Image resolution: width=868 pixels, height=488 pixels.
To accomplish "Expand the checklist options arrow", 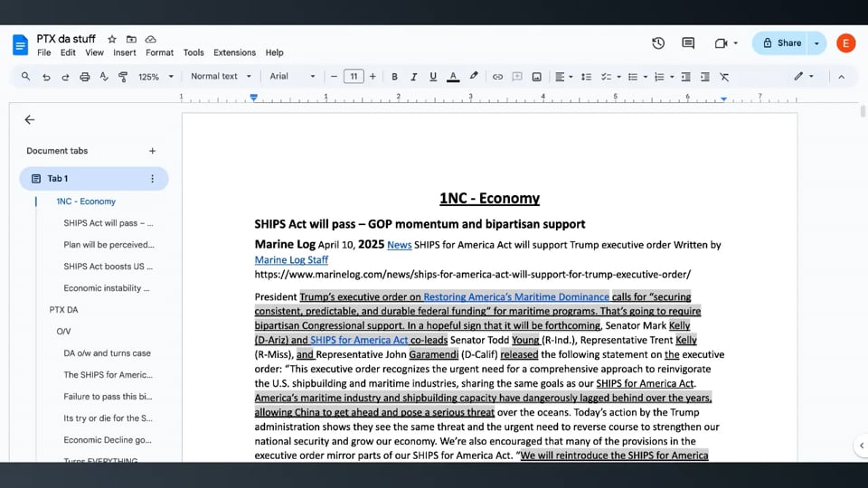I will tap(618, 77).
